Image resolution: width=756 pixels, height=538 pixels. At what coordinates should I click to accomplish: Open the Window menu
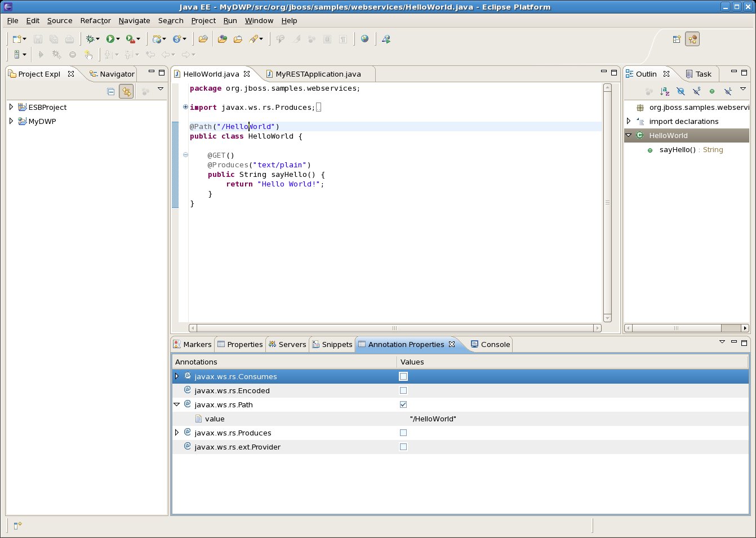259,20
